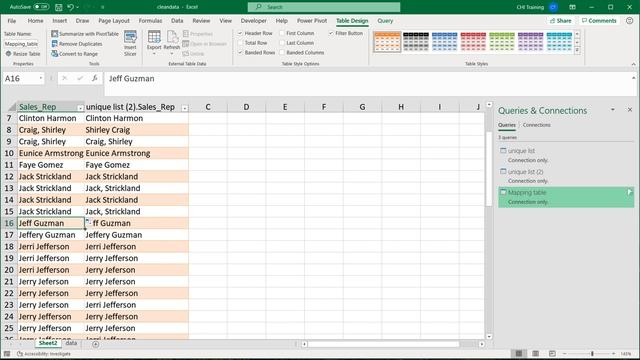The width and height of the screenshot is (640, 360).
Task: Expand the formula bar chevron
Action: 633,78
